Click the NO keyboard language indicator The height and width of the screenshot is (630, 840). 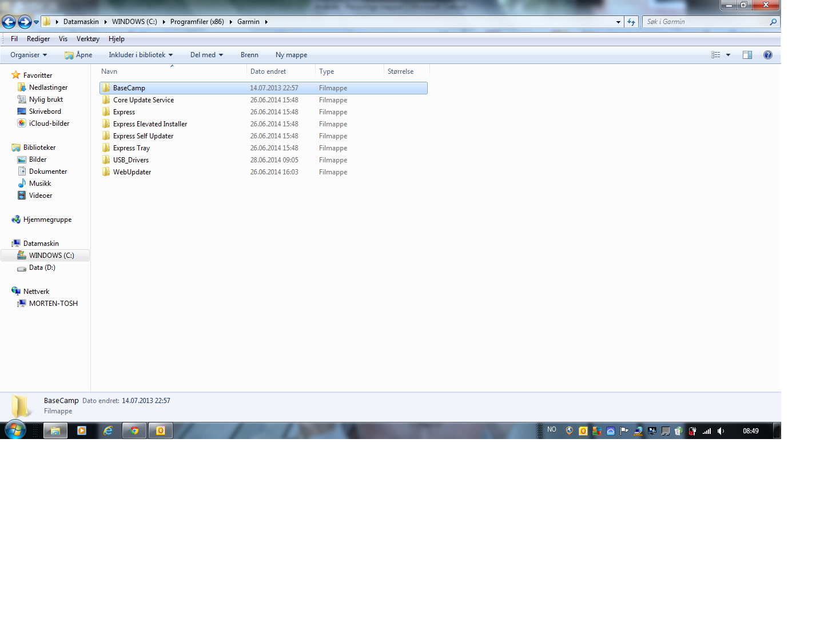click(552, 429)
